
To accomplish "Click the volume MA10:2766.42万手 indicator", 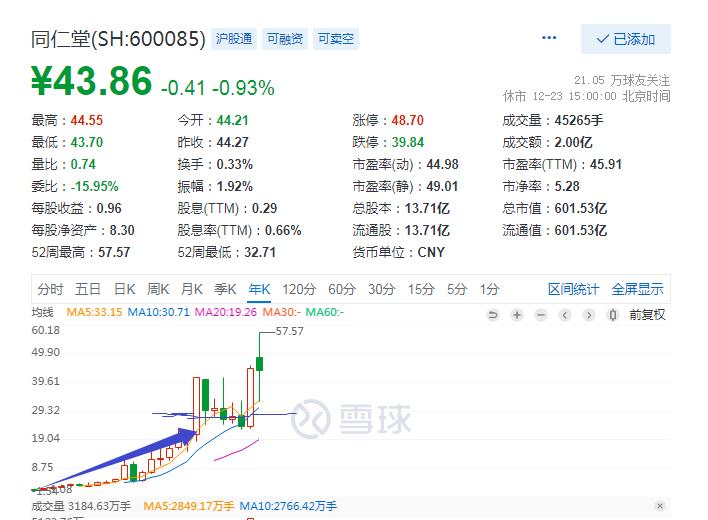I will coord(288,506).
